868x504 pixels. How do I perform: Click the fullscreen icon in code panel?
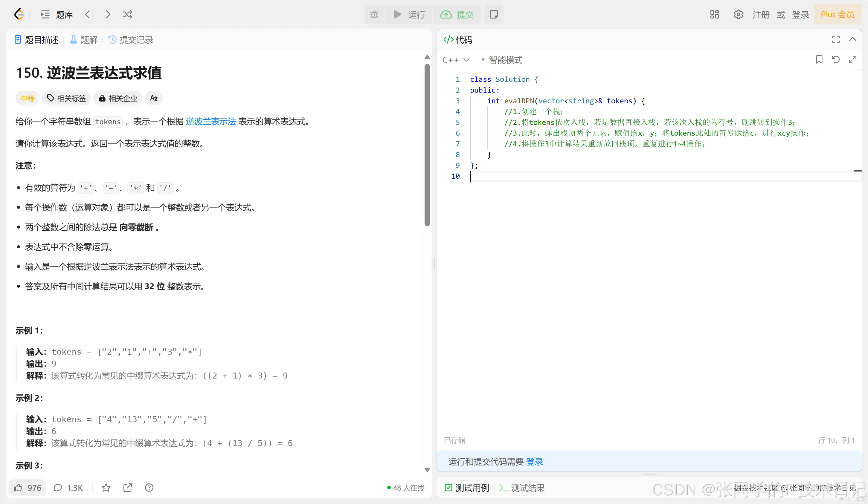836,40
